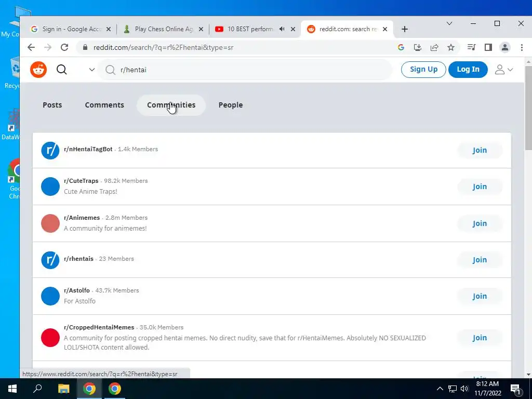Focus the r/hentai search field

tap(245, 70)
